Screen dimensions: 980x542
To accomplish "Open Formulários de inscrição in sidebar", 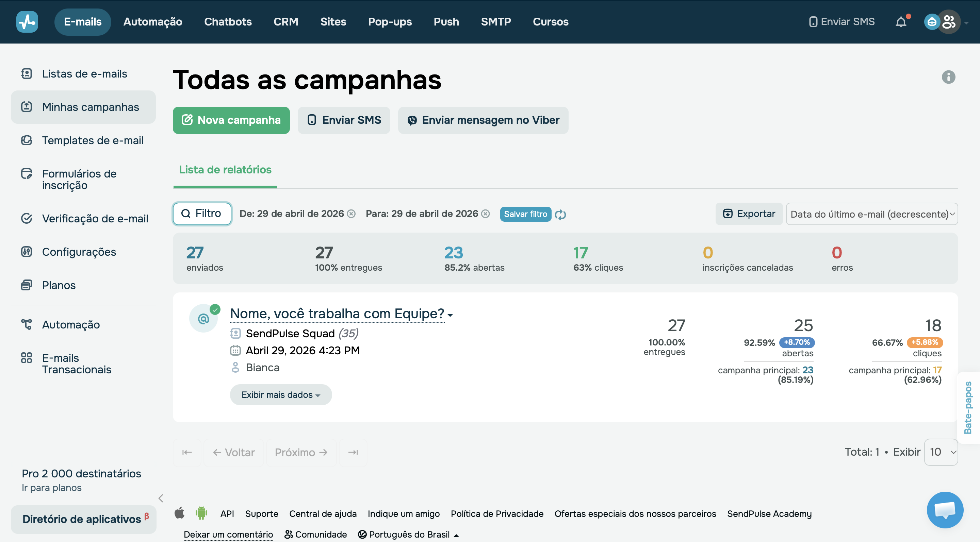I will click(x=83, y=180).
